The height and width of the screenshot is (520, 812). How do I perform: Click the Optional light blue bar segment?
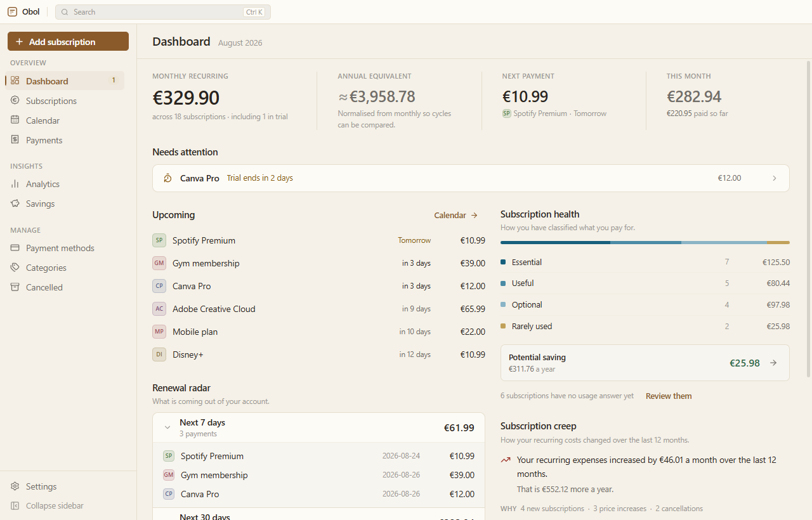724,242
